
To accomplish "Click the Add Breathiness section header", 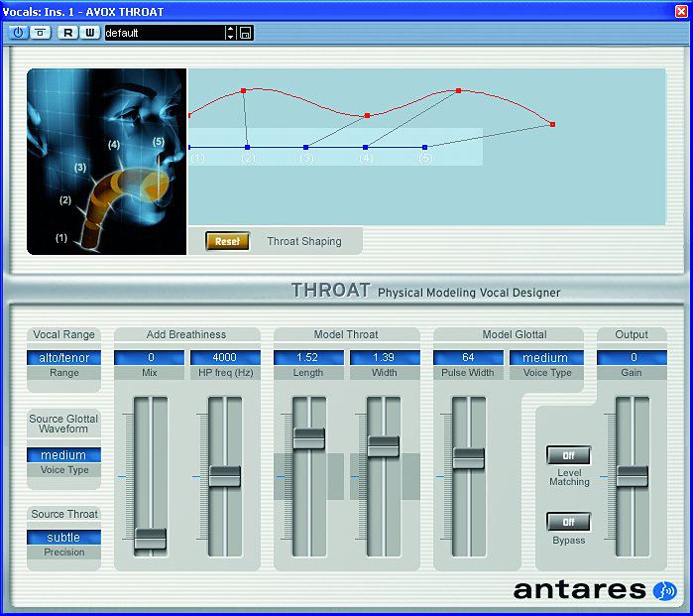I will (x=186, y=334).
